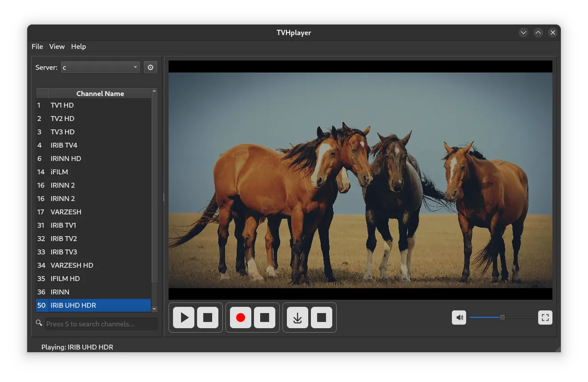Start playback with the play button
This screenshot has width=588, height=382.
point(184,318)
